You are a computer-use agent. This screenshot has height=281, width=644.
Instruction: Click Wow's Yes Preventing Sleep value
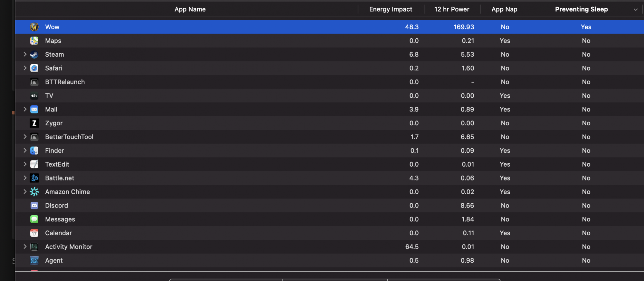point(586,27)
